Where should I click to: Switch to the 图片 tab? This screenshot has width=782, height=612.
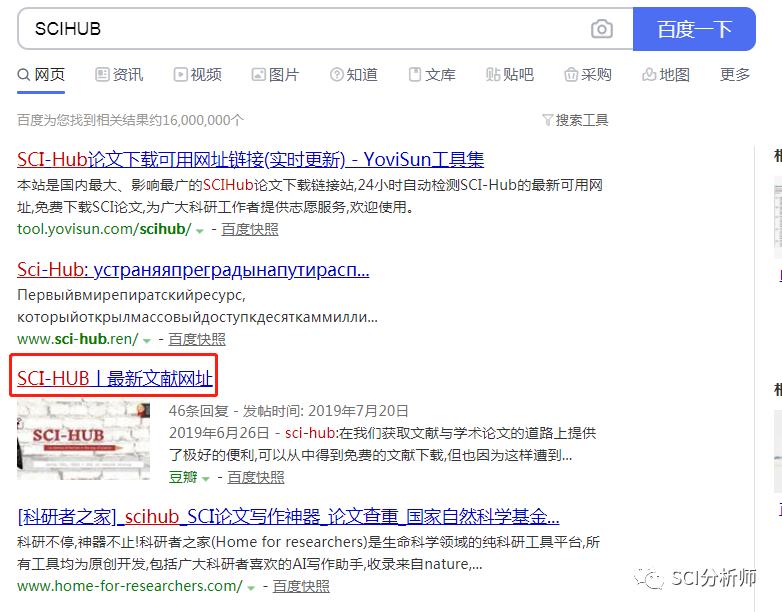click(275, 75)
